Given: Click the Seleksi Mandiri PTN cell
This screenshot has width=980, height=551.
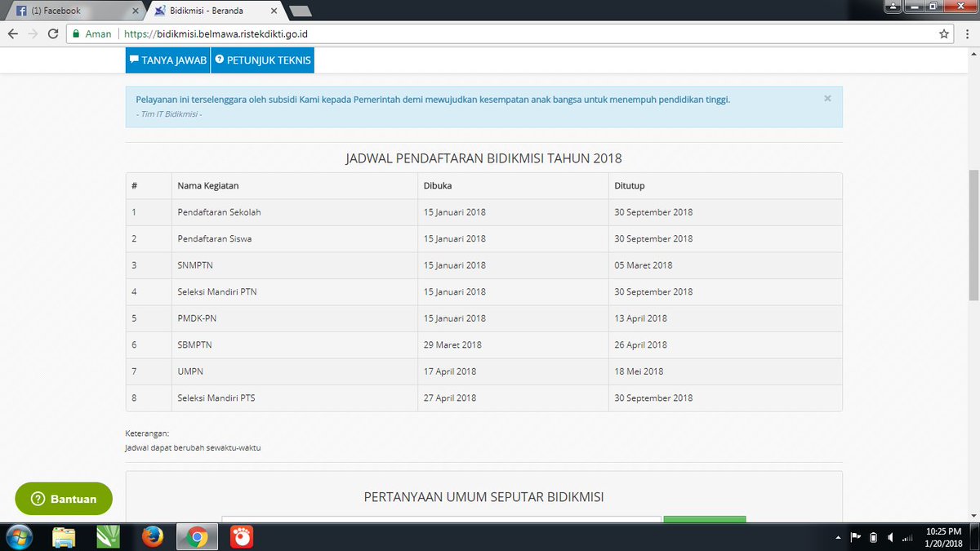Looking at the screenshot, I should point(217,291).
